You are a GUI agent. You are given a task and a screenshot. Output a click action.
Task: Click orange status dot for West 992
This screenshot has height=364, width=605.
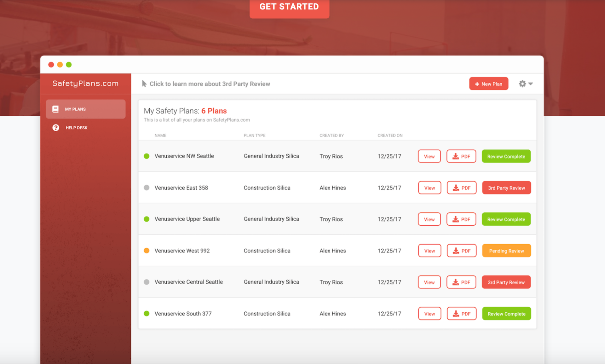[x=147, y=251]
